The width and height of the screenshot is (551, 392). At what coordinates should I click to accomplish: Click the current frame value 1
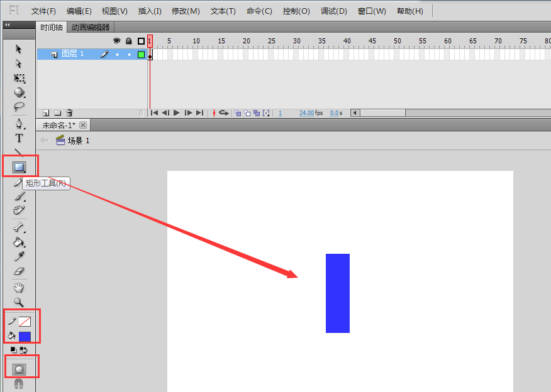280,113
